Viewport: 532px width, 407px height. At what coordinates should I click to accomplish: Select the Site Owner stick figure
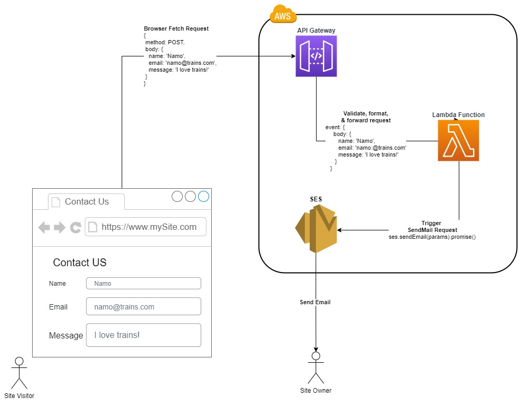click(x=316, y=367)
